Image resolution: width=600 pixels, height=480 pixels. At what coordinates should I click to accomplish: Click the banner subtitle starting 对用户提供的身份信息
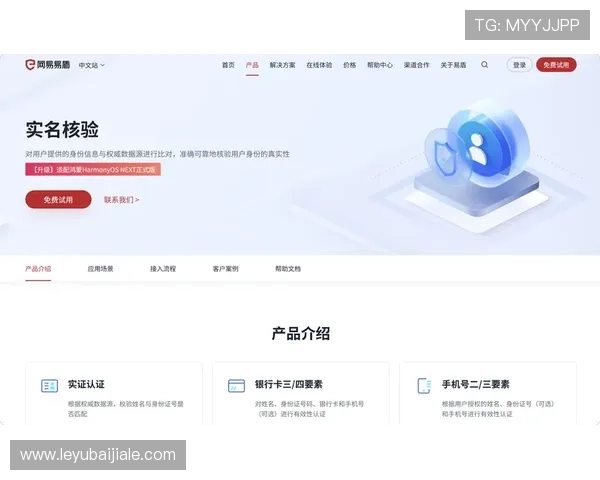[x=157, y=154]
